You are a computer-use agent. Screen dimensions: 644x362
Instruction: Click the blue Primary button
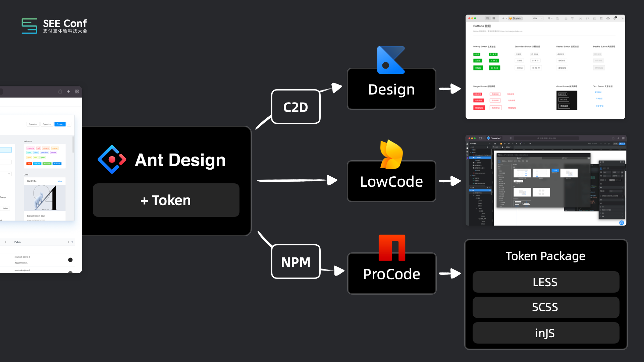point(60,124)
